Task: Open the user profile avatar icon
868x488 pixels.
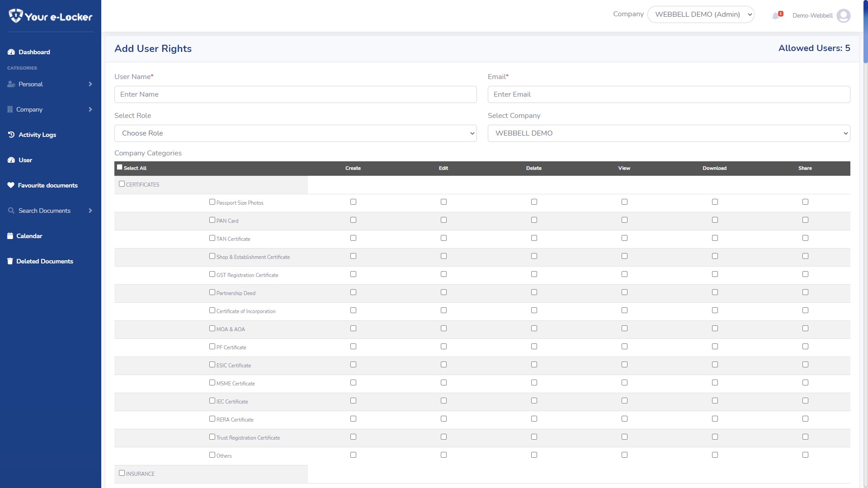Action: [843, 16]
